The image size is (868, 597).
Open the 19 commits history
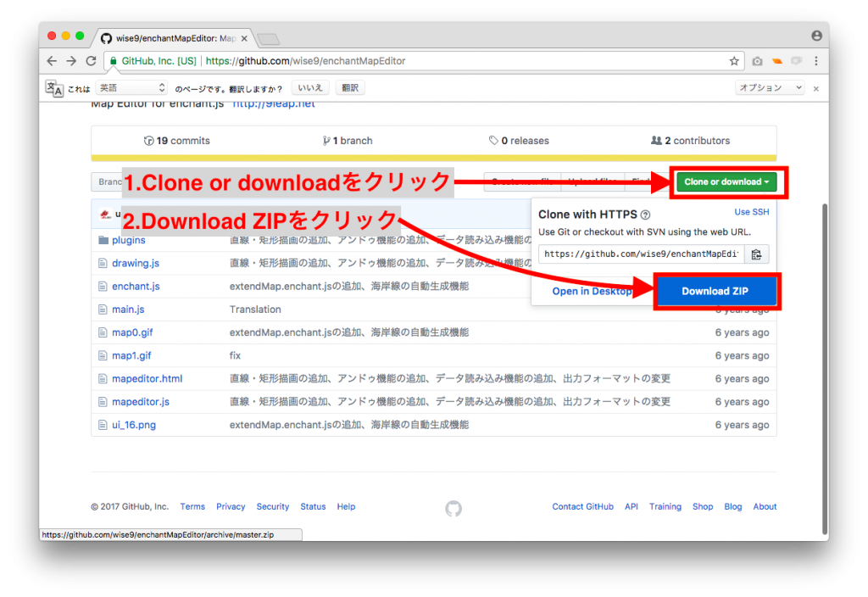tap(176, 141)
